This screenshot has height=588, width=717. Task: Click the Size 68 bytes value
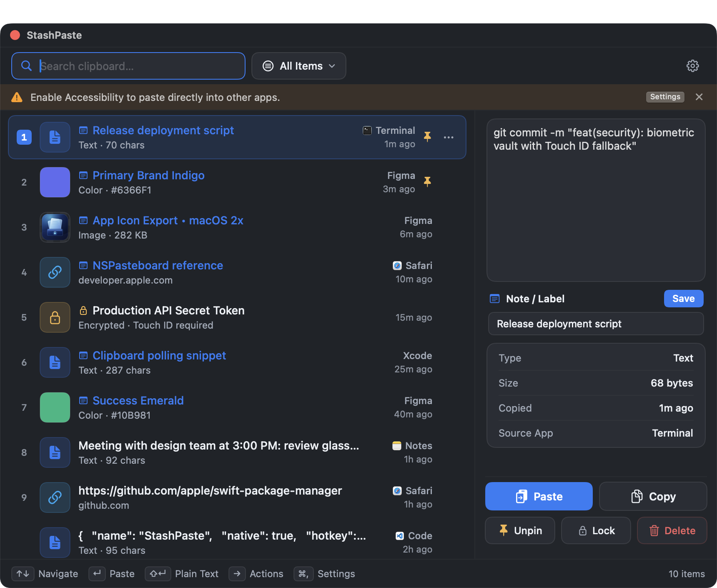(x=672, y=383)
